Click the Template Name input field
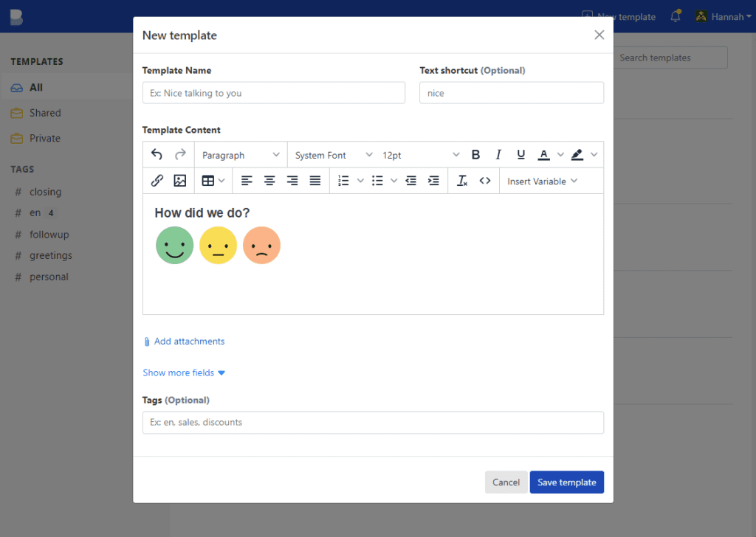The image size is (756, 537). pos(273,93)
